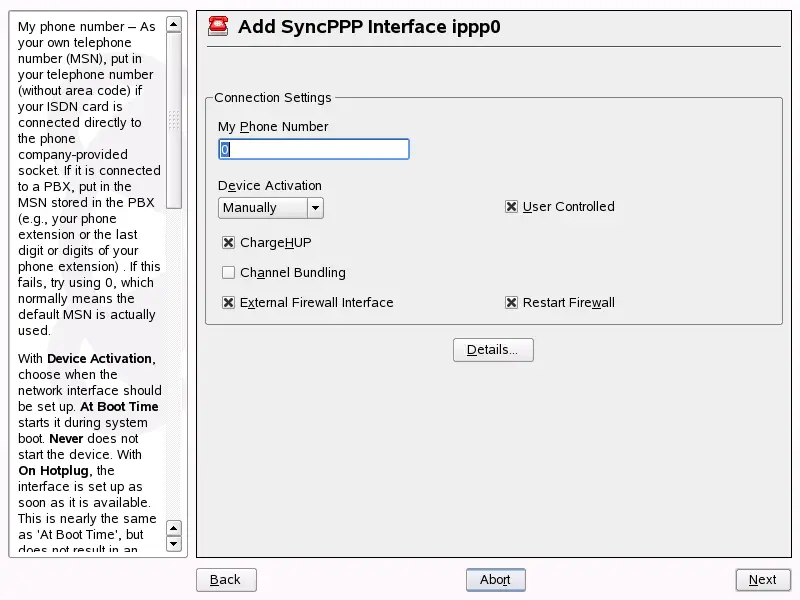Click the scroll-down arrow at the help panel bottom
Screen dimensions: 800x600
pyautogui.click(x=174, y=544)
